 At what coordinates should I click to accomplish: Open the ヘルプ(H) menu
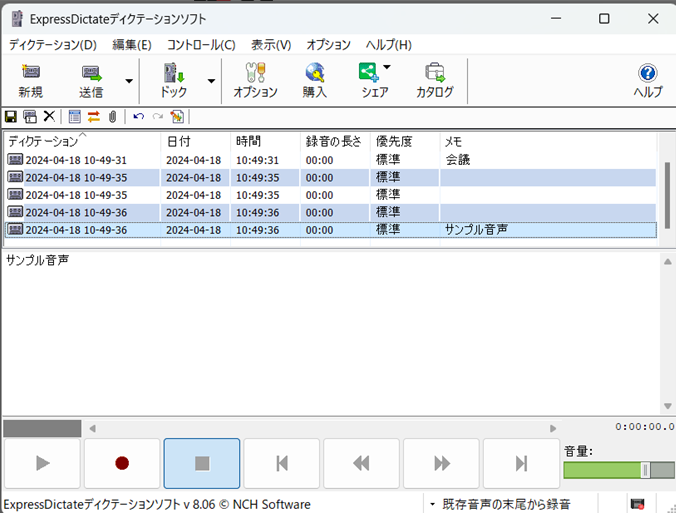(x=388, y=45)
